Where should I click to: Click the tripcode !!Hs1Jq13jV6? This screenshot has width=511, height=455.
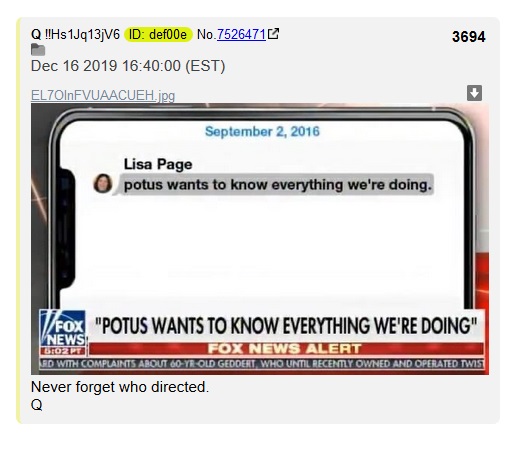tap(82, 34)
